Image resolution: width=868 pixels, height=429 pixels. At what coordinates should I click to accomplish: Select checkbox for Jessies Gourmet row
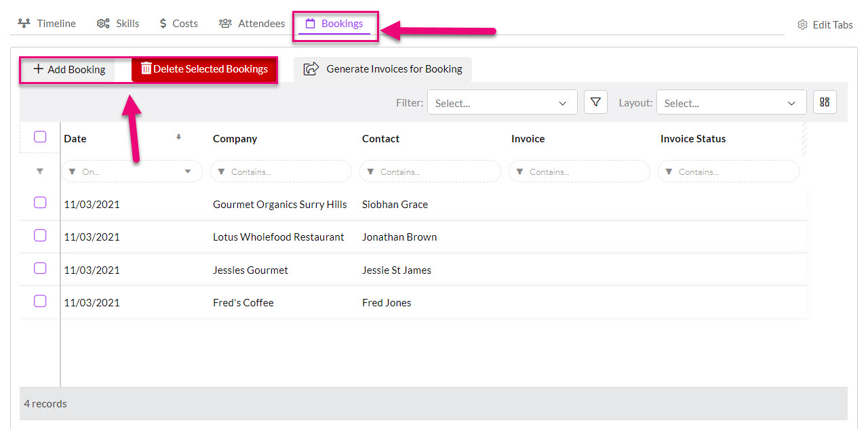[x=40, y=268]
